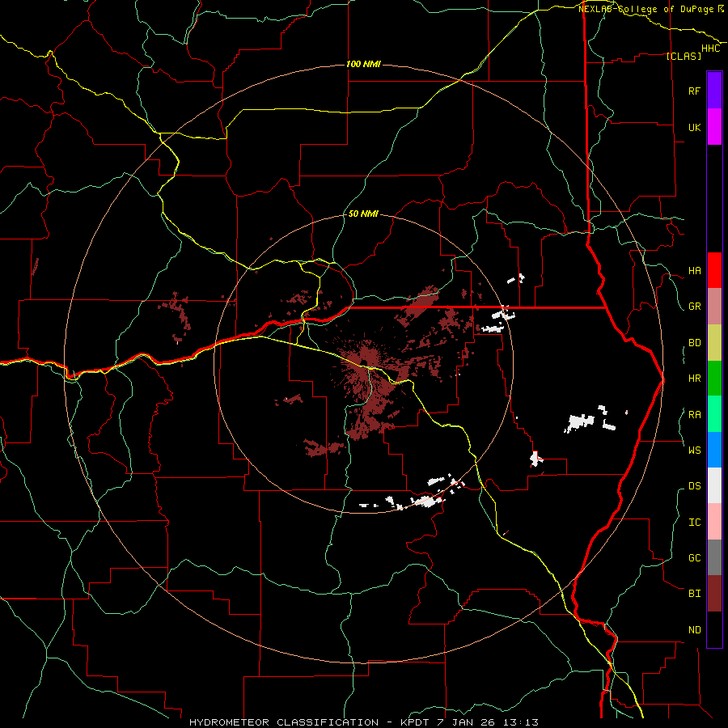The width and height of the screenshot is (728, 728).
Task: Click the ND black legend swatch
Action: (714, 629)
